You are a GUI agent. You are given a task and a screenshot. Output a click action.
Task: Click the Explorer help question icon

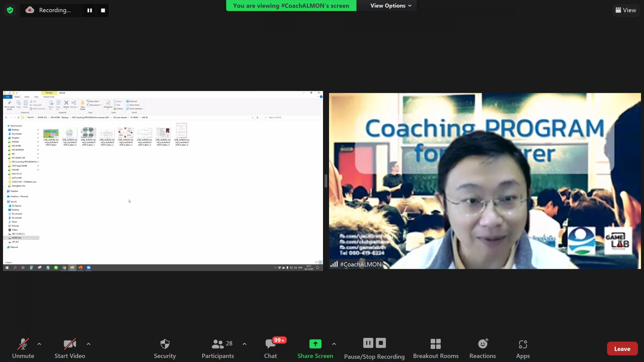tap(321, 97)
